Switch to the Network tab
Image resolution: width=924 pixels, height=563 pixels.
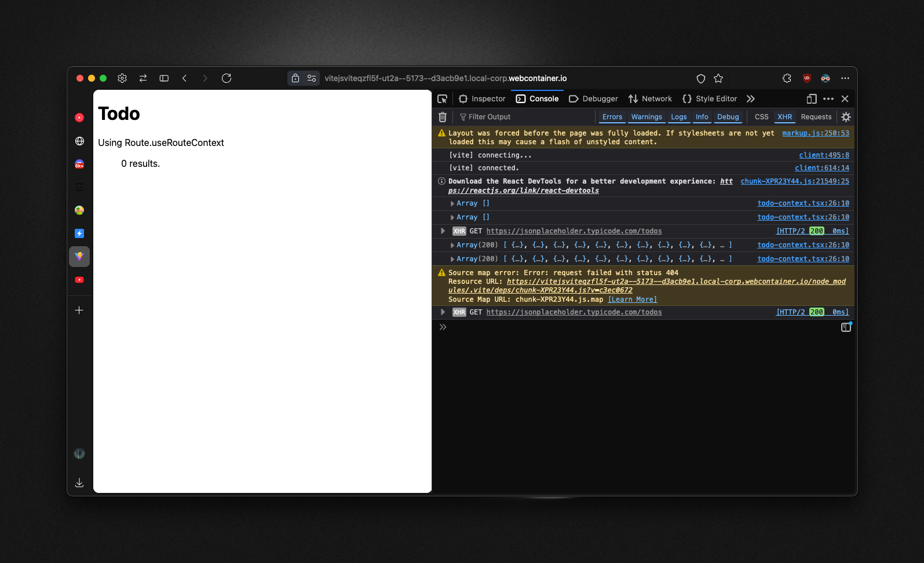pos(651,99)
